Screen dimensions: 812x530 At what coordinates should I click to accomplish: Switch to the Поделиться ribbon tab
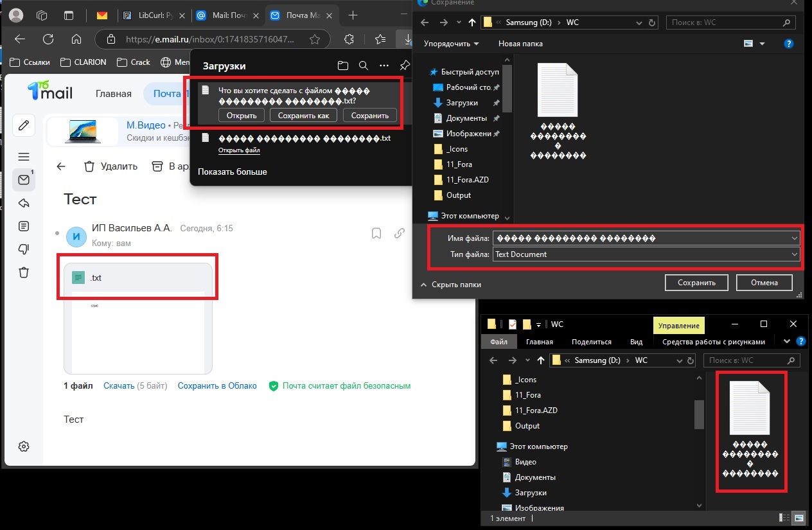591,342
